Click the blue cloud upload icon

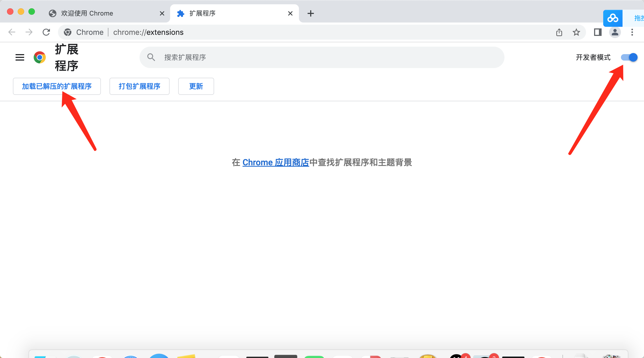613,18
